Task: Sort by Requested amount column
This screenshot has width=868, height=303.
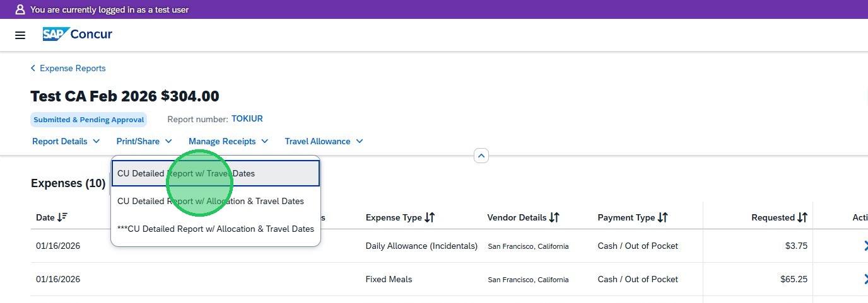Action: pyautogui.click(x=780, y=217)
